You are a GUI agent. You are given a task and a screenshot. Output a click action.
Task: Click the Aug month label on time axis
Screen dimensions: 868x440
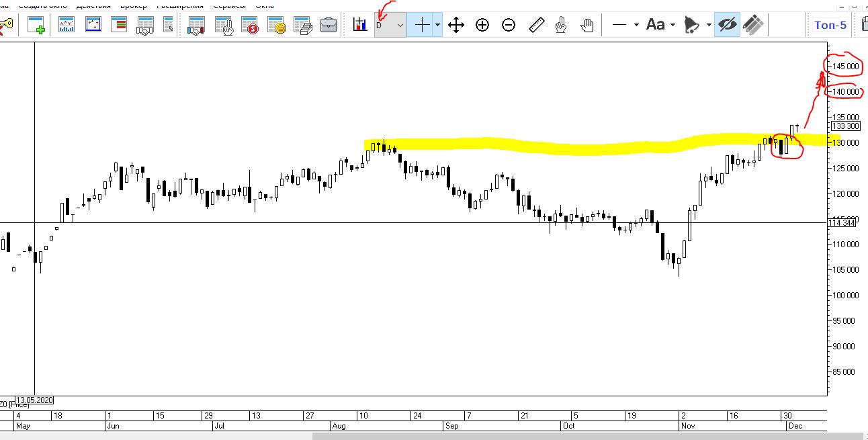(x=339, y=426)
